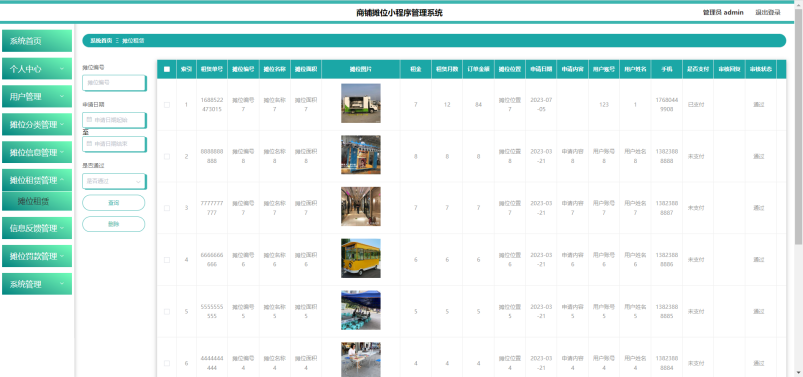Click the calendar icon in 申请日期起始 field
Screen dimensions: 803x377
click(90, 120)
